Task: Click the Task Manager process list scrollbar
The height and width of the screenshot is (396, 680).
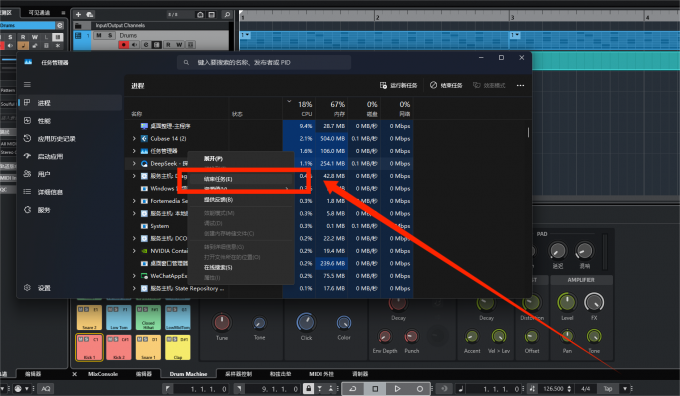Action: pyautogui.click(x=528, y=132)
